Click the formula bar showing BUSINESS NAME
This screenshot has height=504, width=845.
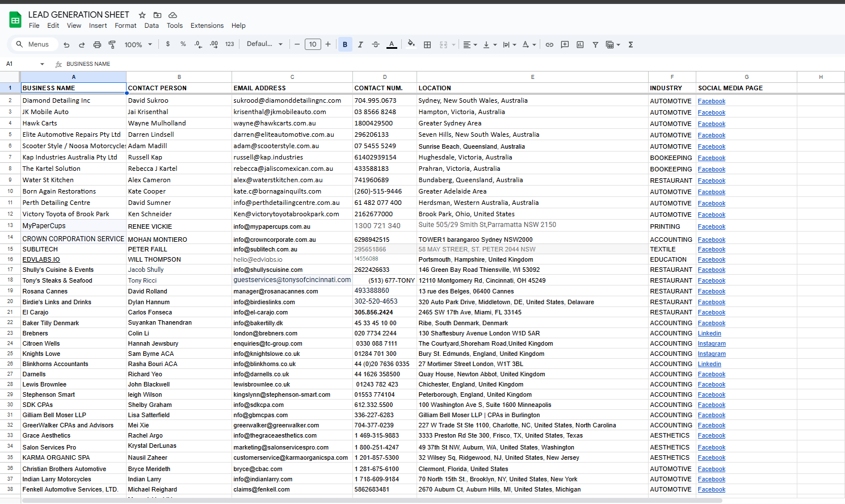point(454,64)
